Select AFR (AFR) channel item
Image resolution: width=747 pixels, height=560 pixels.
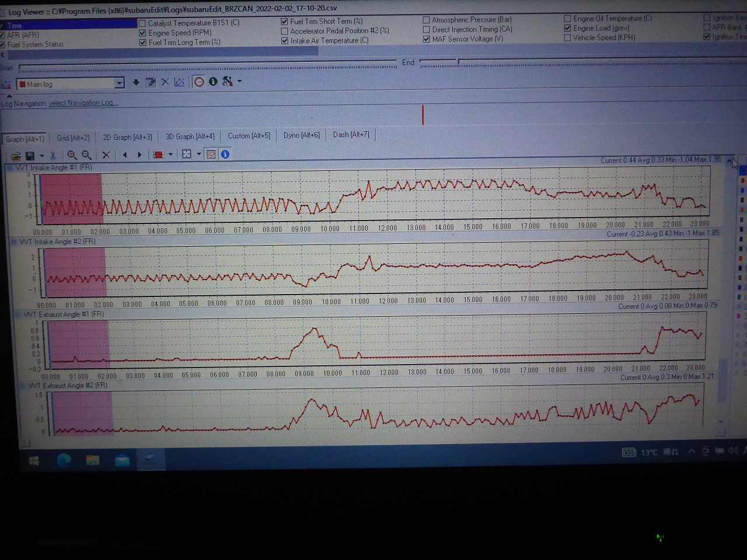tap(22, 36)
